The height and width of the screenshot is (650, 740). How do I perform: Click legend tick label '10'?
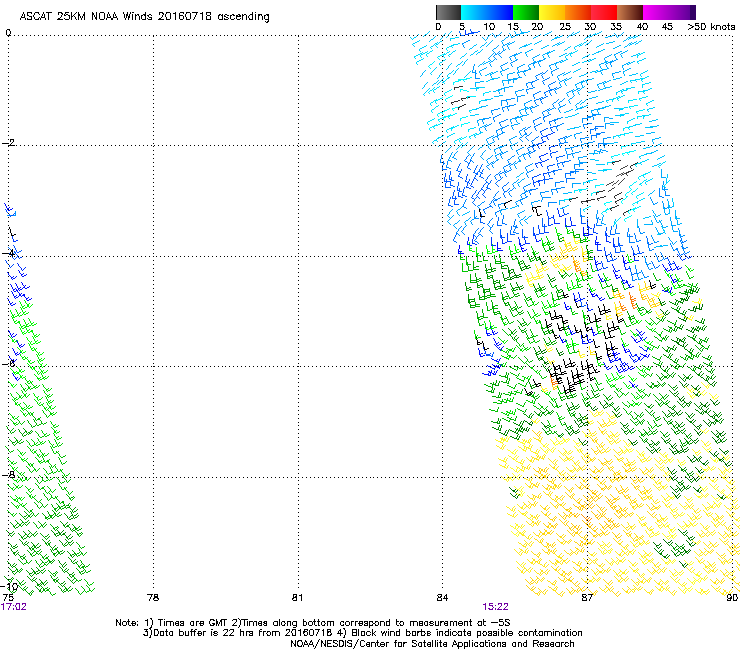coord(489,27)
